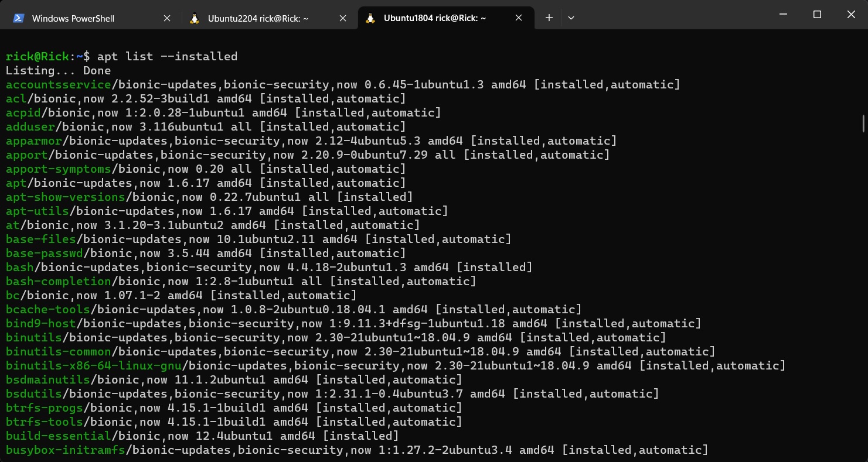Image resolution: width=868 pixels, height=462 pixels.
Task: Click the 'acpid' package name
Action: click(23, 113)
